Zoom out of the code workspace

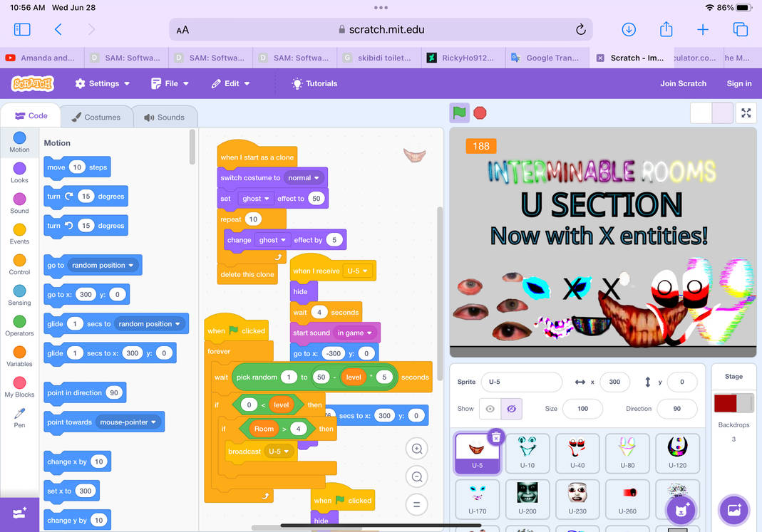pyautogui.click(x=416, y=476)
